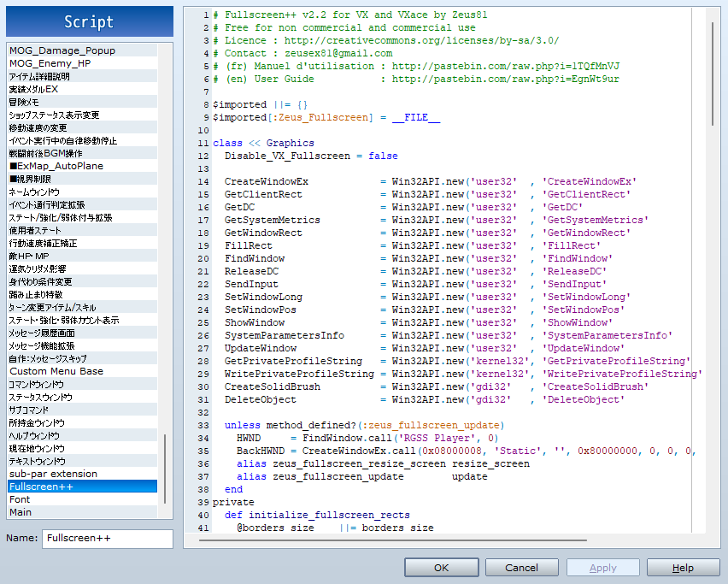Focus the script Name text field
Screen dimensions: 728x584
pyautogui.click(x=107, y=539)
